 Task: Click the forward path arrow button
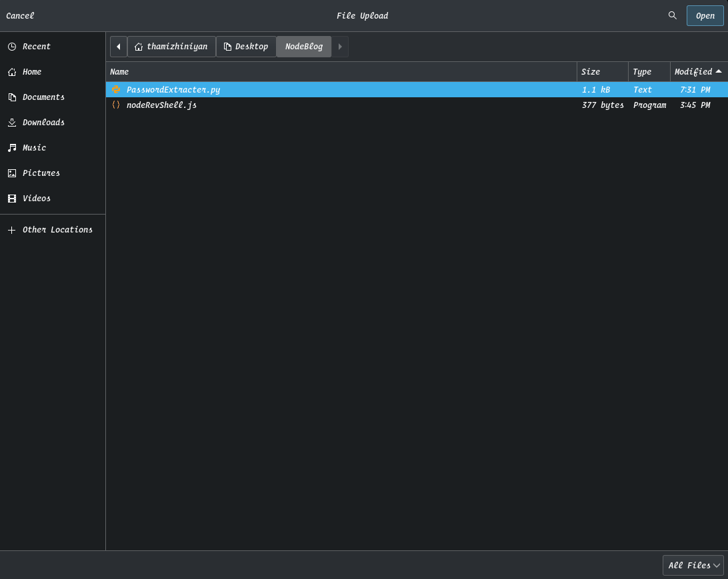340,47
